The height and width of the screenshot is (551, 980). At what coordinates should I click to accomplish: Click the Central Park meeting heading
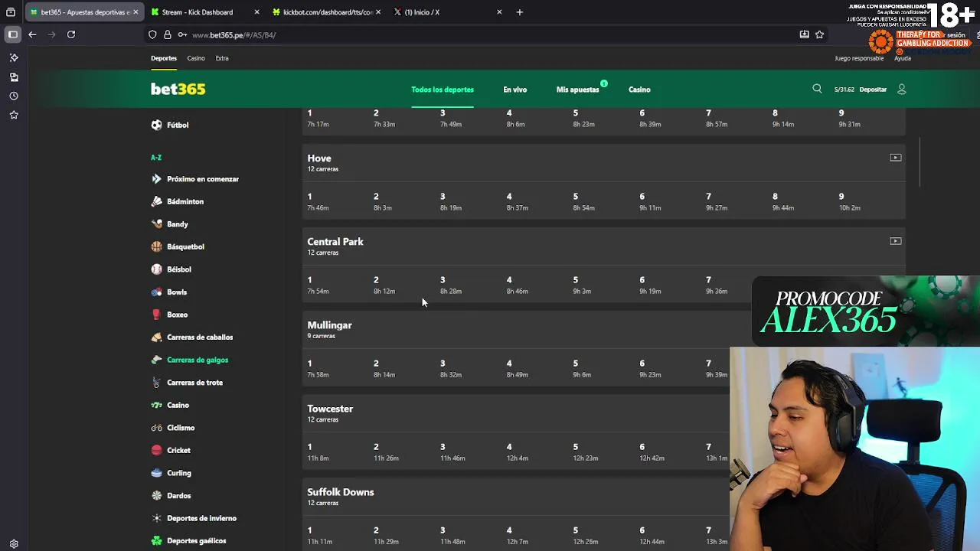point(335,242)
